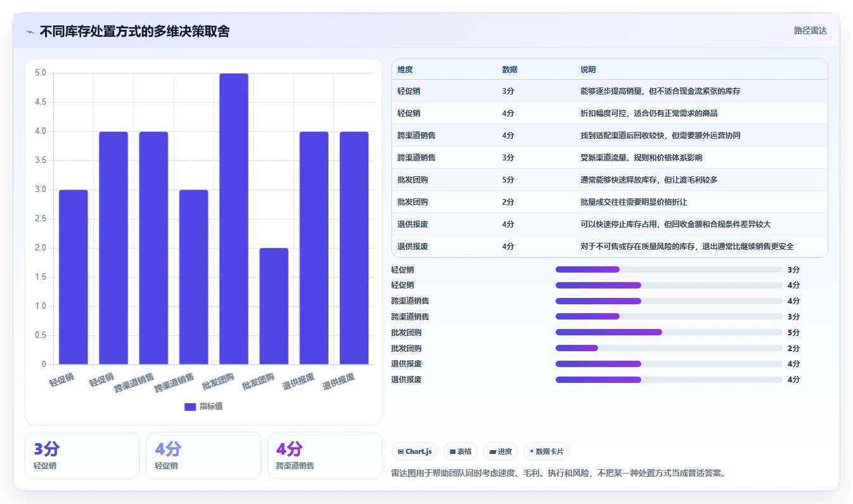Screen dimensions: 853x504
Task: Click the 路径雷达 tag in the header
Action: tap(811, 30)
